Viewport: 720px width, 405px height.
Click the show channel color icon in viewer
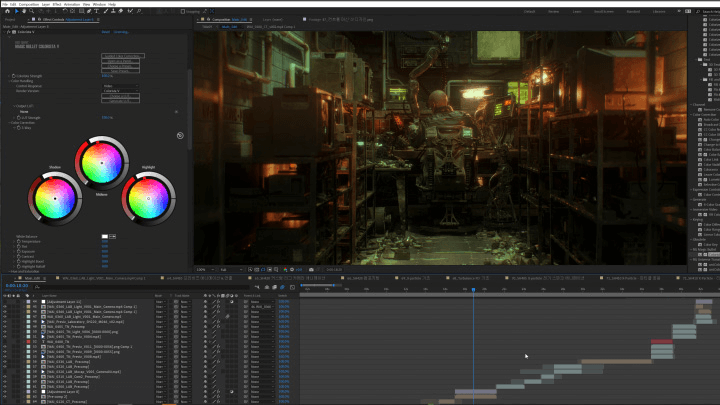(x=286, y=270)
